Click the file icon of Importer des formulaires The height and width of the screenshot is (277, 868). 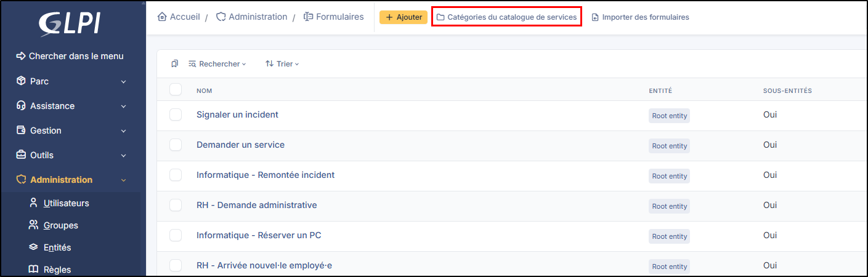tap(595, 17)
